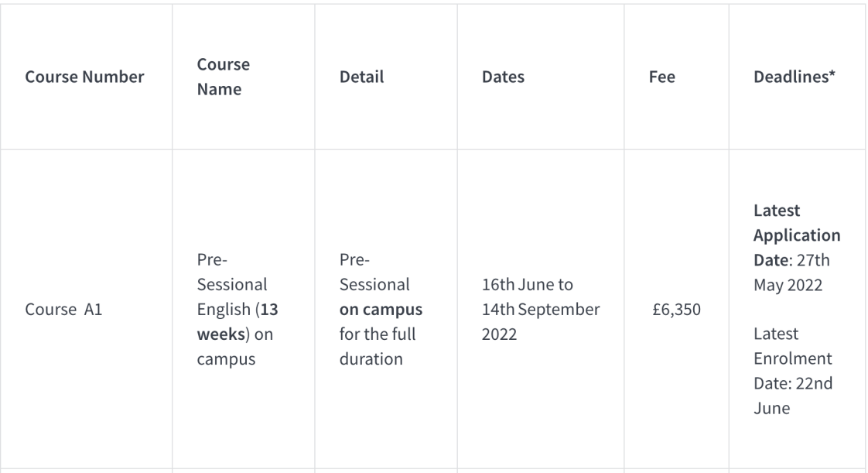Click the '27th May 2022' application date text
Viewport: 868px width, 473px height.
click(x=791, y=272)
